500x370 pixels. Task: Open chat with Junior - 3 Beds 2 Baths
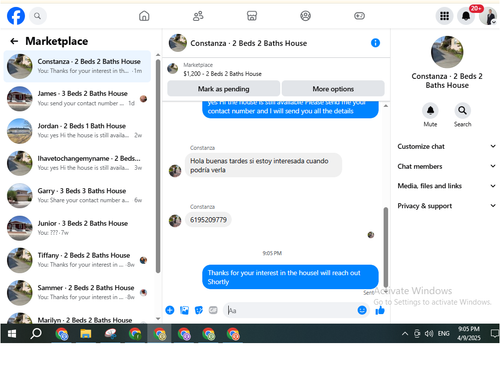click(77, 228)
